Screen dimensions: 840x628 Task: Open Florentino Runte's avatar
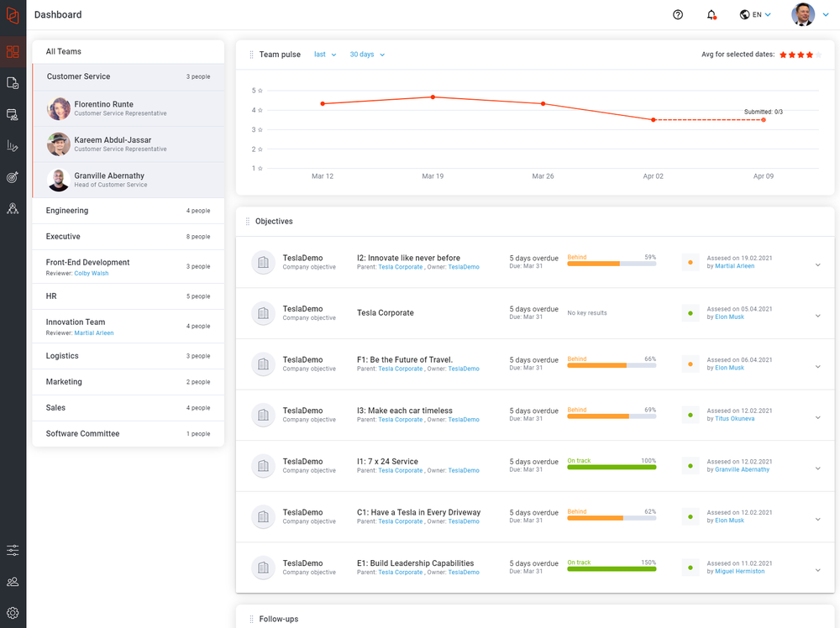coord(59,108)
